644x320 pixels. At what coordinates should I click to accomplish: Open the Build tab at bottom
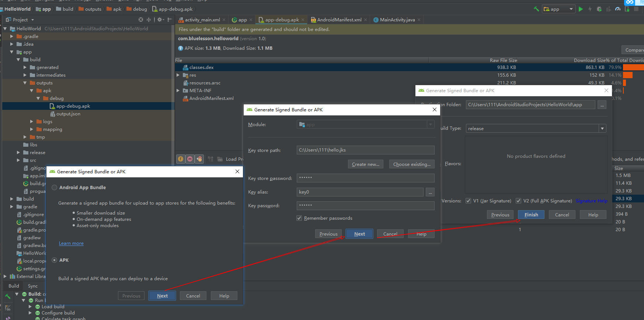coord(14,286)
